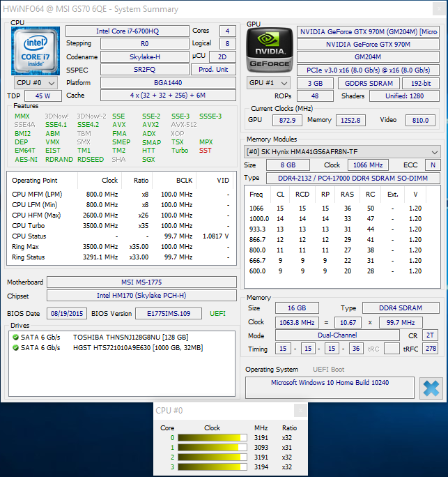
Task: Open the CPU #0 selector dropdown
Action: pos(36,83)
